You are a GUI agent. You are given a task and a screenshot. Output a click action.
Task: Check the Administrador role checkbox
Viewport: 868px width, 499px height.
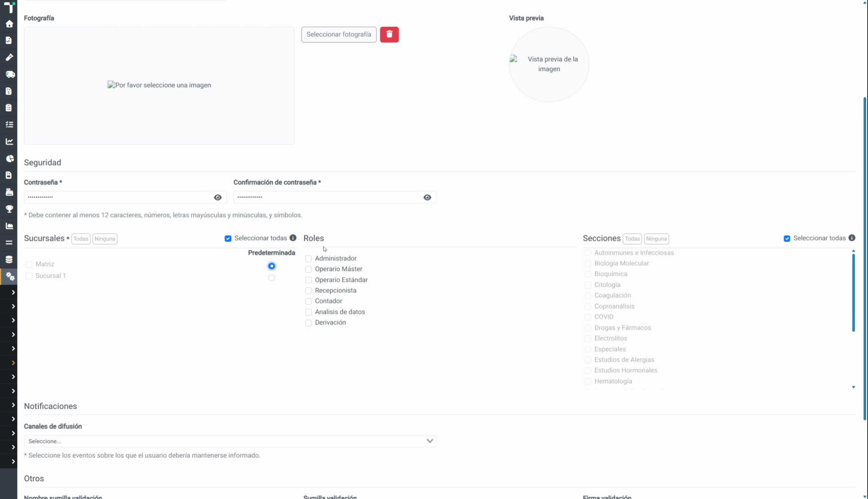pos(308,258)
